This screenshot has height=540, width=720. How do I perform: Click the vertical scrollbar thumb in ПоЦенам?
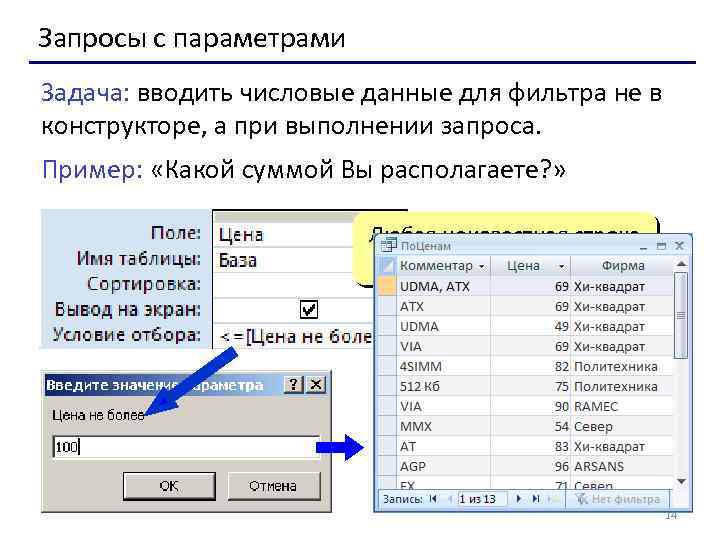[x=681, y=315]
